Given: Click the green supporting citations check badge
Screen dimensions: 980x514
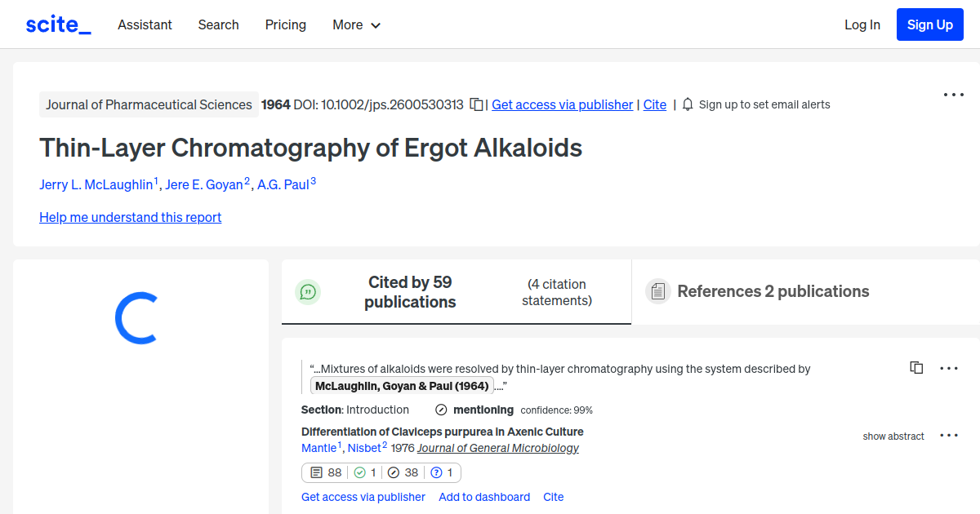Looking at the screenshot, I should pyautogui.click(x=364, y=472).
